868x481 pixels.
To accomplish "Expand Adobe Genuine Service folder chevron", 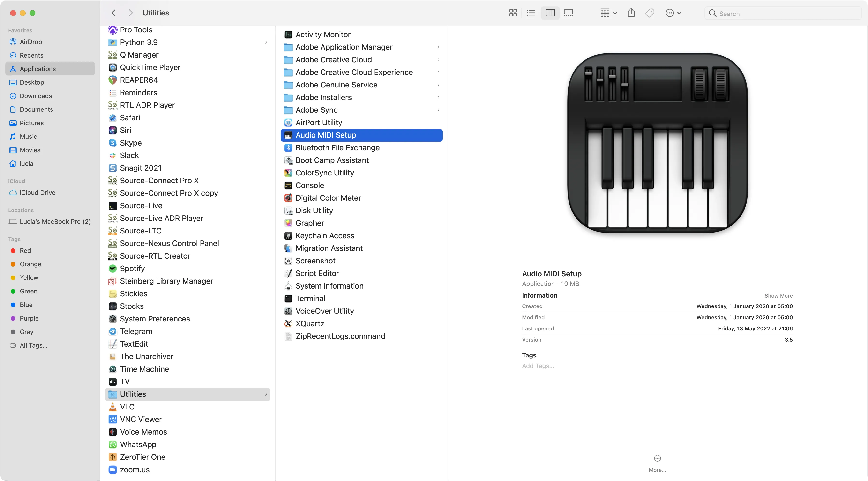I will pyautogui.click(x=438, y=85).
